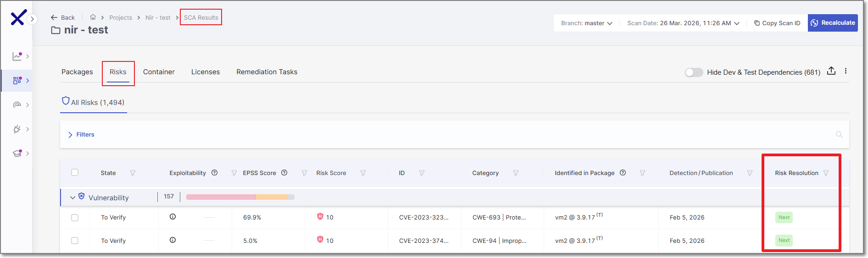The height and width of the screenshot is (258, 868).
Task: Click the Vulnerability severity distribution bar
Action: (240, 197)
